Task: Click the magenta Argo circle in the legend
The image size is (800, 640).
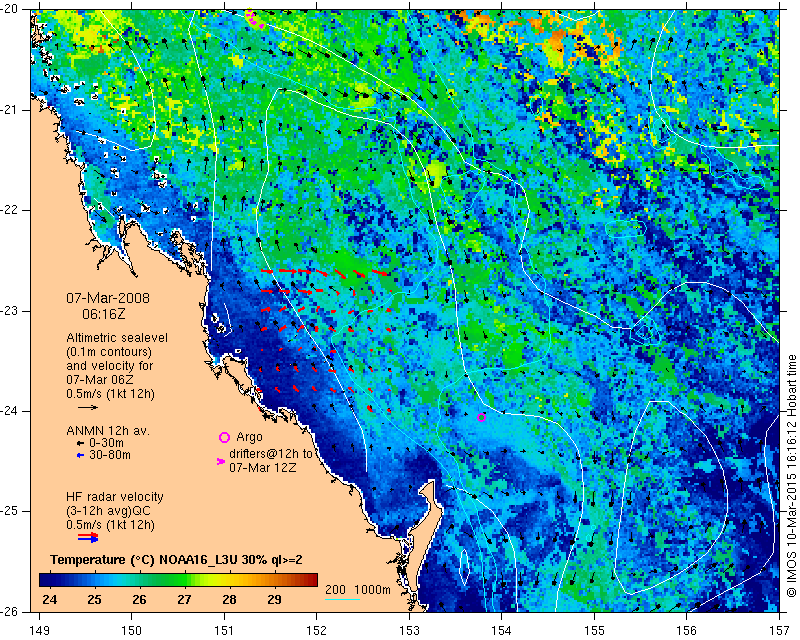Action: pyautogui.click(x=224, y=437)
